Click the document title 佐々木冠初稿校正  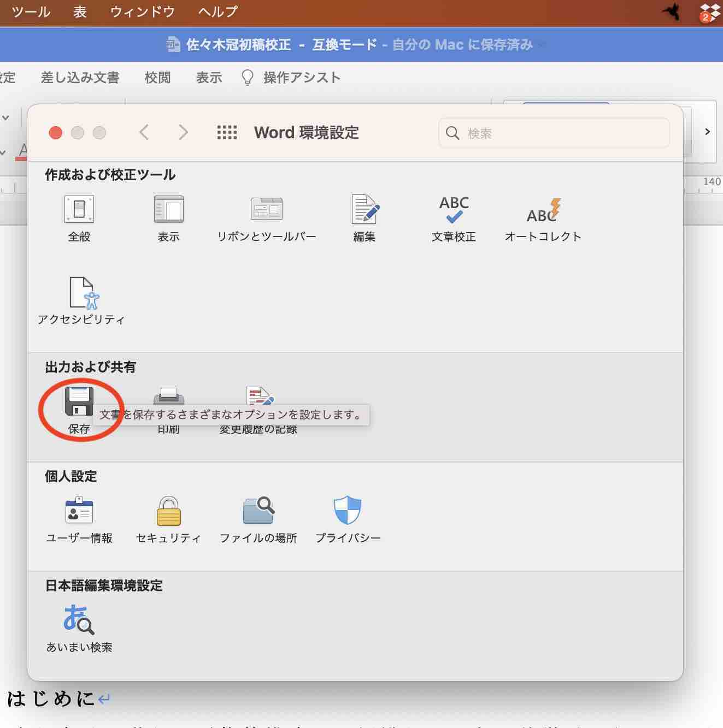pyautogui.click(x=238, y=45)
